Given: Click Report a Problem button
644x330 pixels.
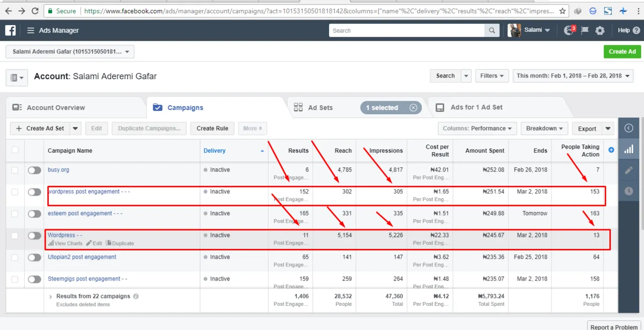Looking at the screenshot, I should click(x=614, y=326).
